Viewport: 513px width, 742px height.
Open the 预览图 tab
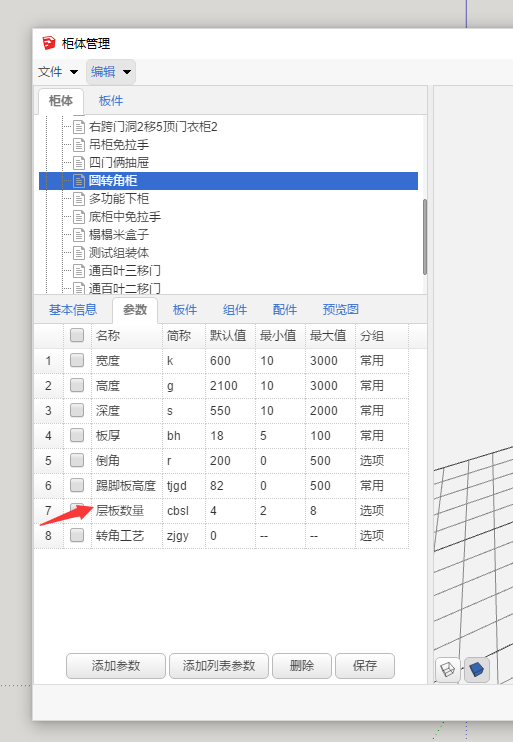point(340,310)
